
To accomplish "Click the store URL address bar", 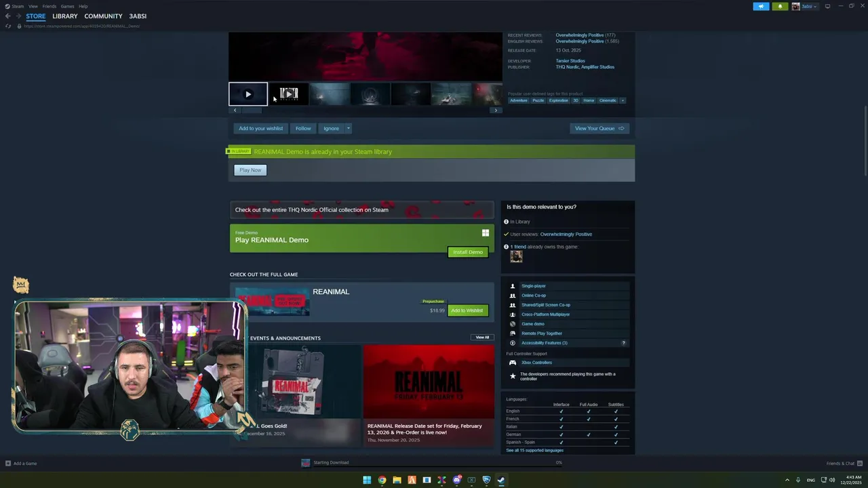I will point(81,26).
